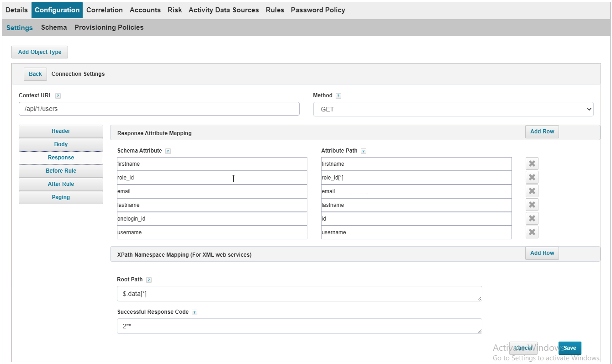Open help icon for Attribute Path

coord(364,151)
